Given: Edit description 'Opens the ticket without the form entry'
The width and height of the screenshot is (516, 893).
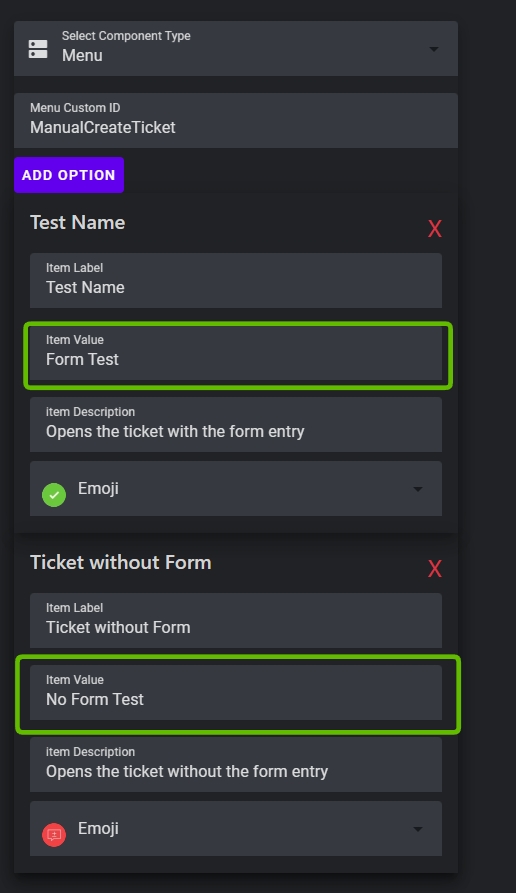Looking at the screenshot, I should point(236,764).
